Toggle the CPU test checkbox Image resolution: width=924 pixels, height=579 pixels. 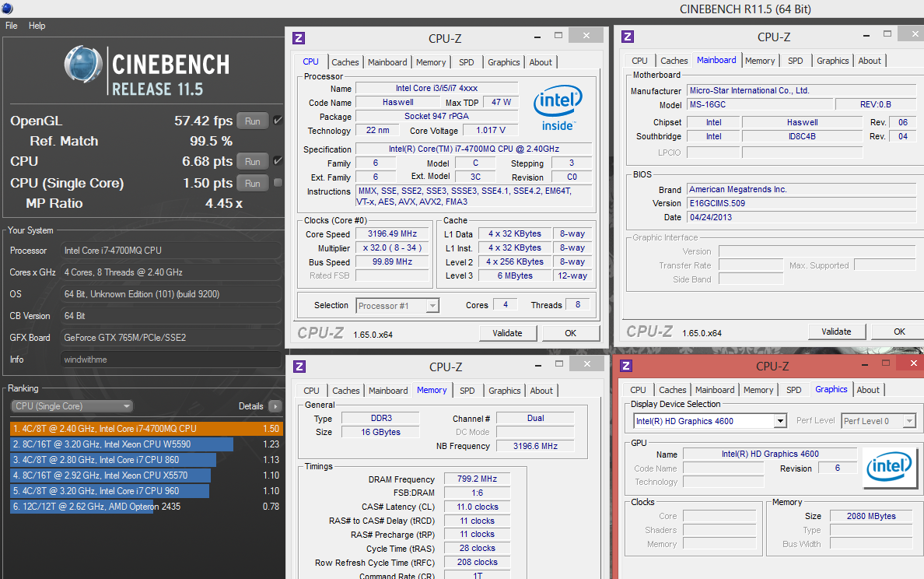pyautogui.click(x=278, y=160)
